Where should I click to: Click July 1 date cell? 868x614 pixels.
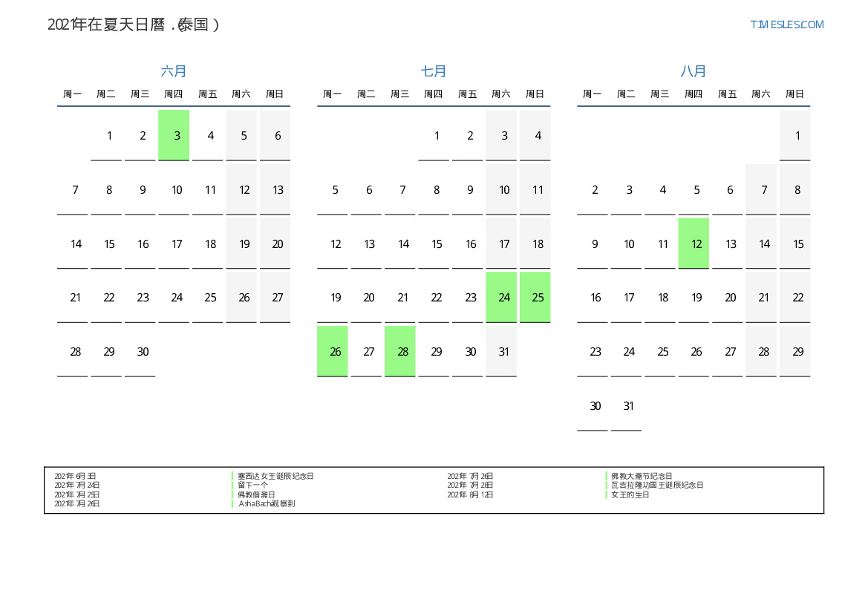tap(434, 135)
